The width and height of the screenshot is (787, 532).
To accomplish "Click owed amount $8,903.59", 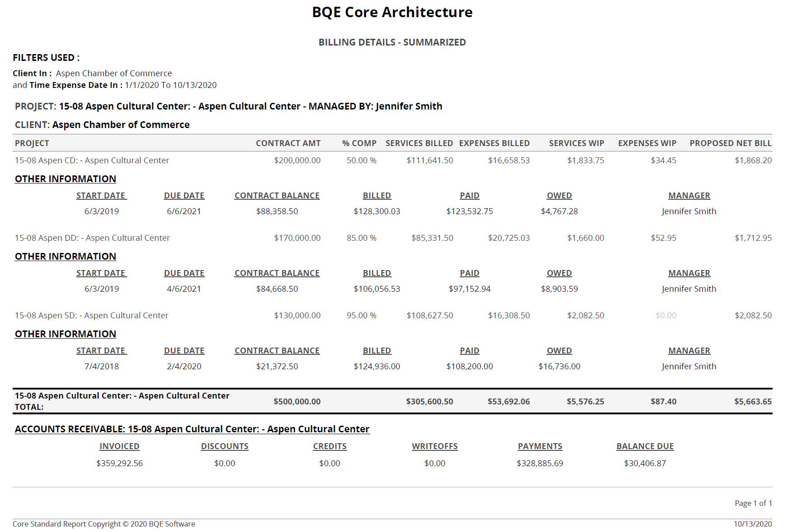I will click(559, 289).
